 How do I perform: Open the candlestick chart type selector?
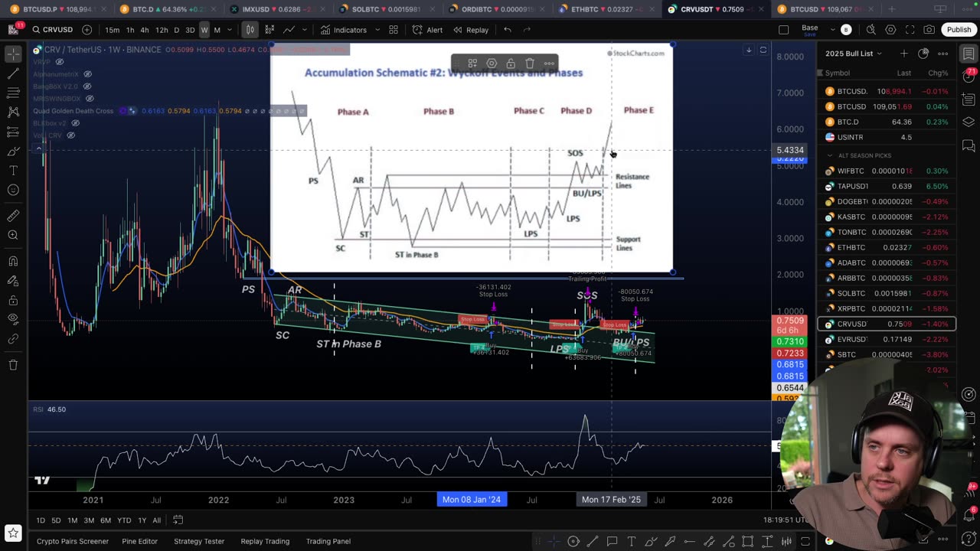250,30
